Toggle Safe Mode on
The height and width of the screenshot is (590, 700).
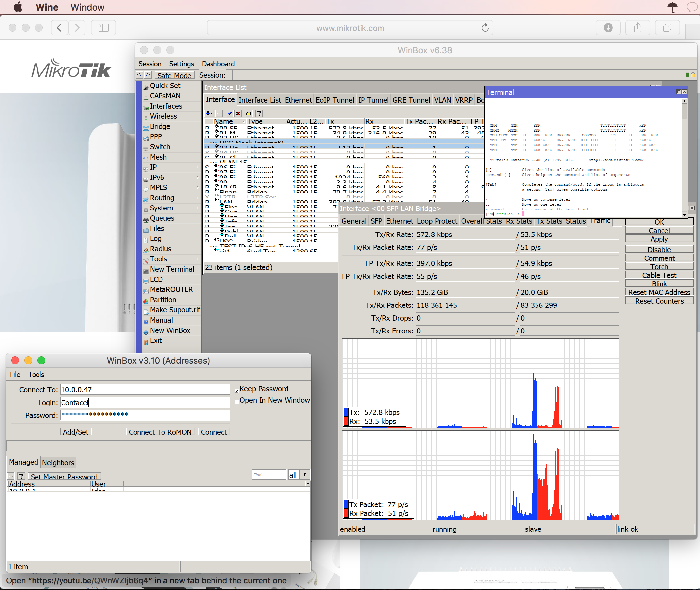tap(174, 75)
